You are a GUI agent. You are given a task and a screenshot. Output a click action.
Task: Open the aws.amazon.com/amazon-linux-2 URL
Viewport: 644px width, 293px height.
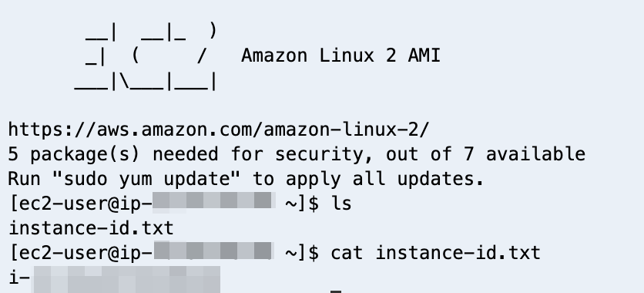click(219, 130)
